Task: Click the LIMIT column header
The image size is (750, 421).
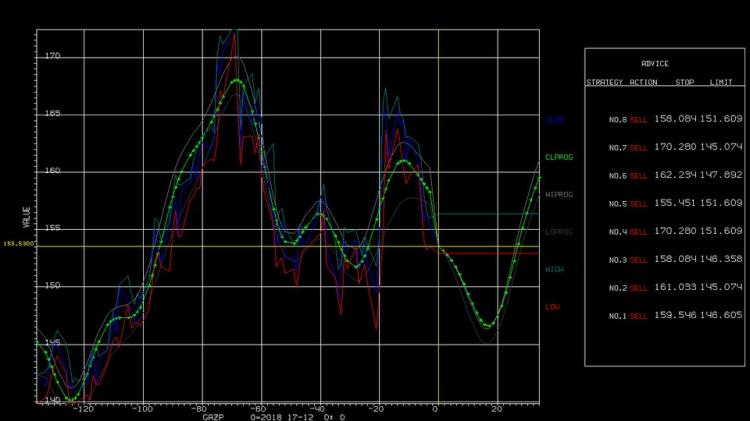Action: click(721, 82)
